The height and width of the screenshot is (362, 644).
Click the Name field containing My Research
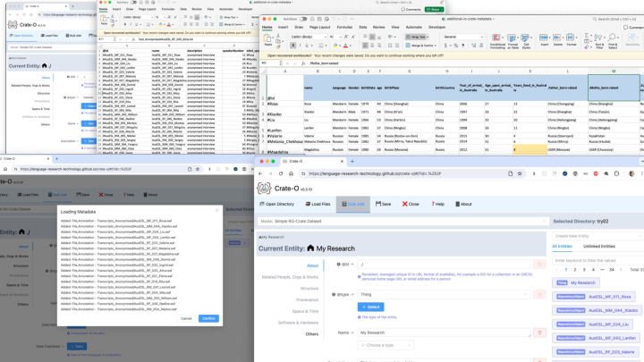click(444, 333)
